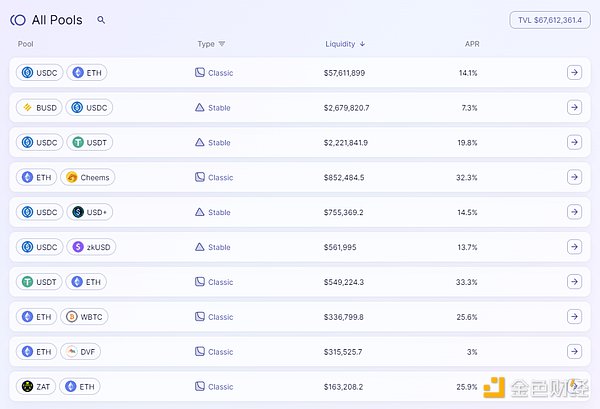Screen dimensions: 600x409
Task: Click the APR column header
Action: pos(472,44)
